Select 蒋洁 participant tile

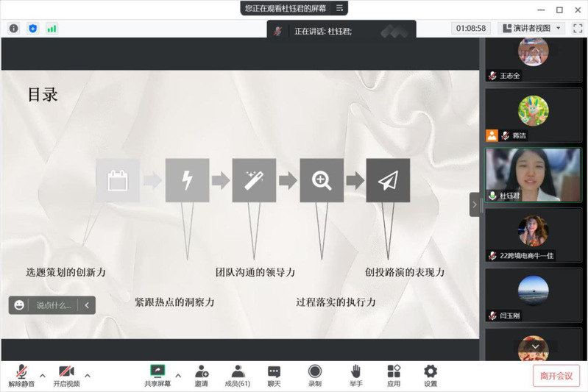(x=533, y=115)
